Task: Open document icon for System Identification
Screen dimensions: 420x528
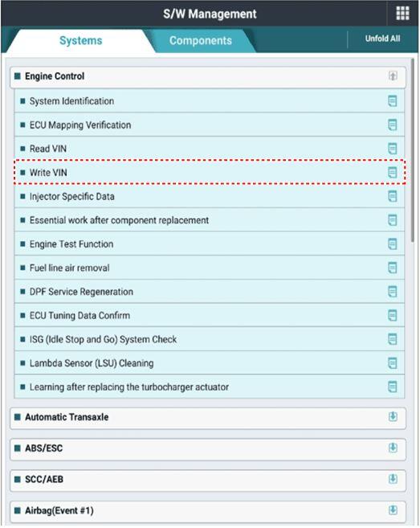Action: tap(393, 101)
